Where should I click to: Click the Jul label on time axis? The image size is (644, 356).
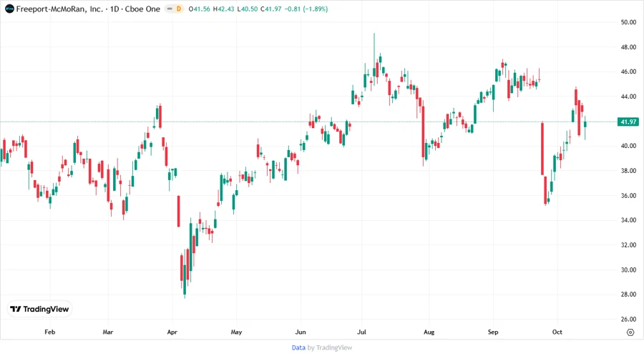361,332
